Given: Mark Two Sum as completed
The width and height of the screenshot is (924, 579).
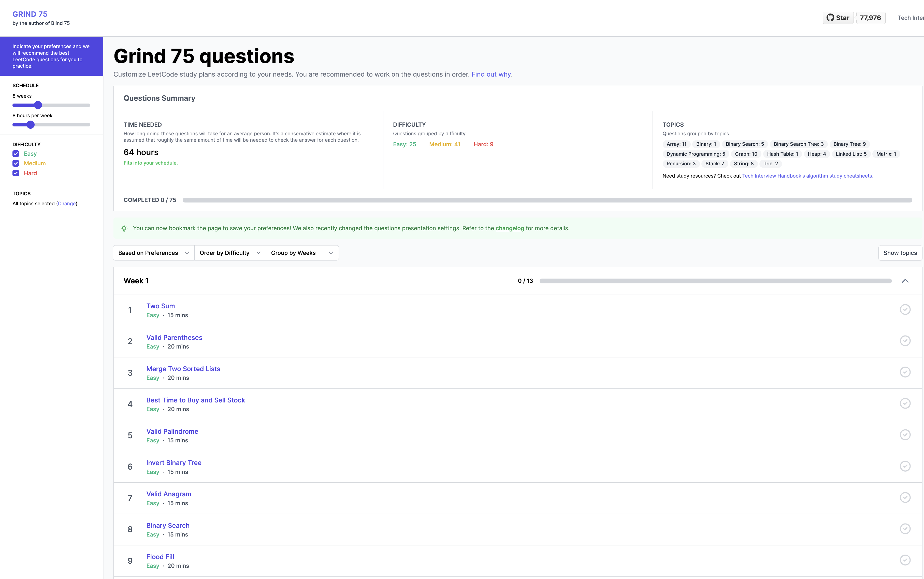Looking at the screenshot, I should pos(905,309).
